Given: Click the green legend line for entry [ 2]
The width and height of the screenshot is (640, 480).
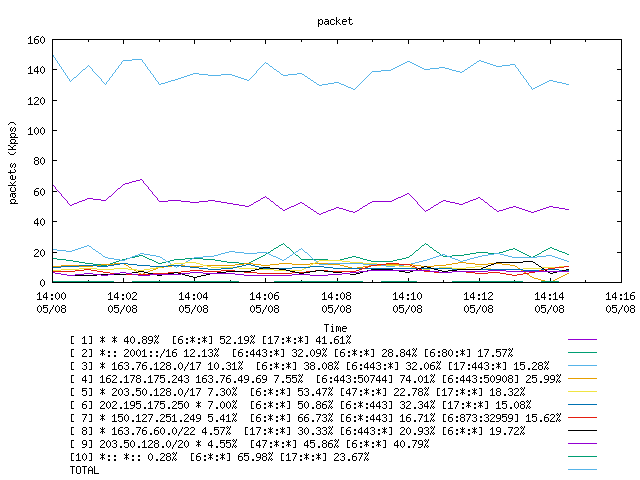Looking at the screenshot, I should point(582,353).
